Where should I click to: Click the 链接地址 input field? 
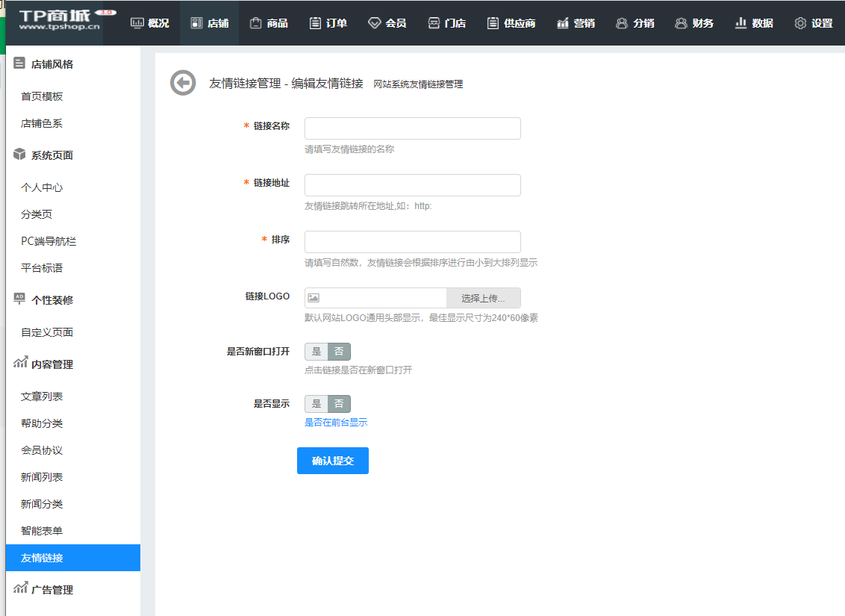pyautogui.click(x=412, y=185)
